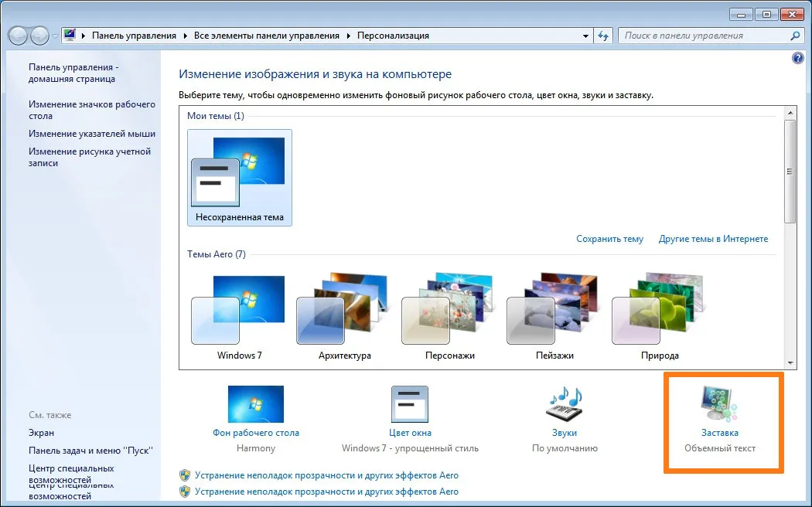Click Панель управления breadcrumb
812x507 pixels.
(134, 36)
